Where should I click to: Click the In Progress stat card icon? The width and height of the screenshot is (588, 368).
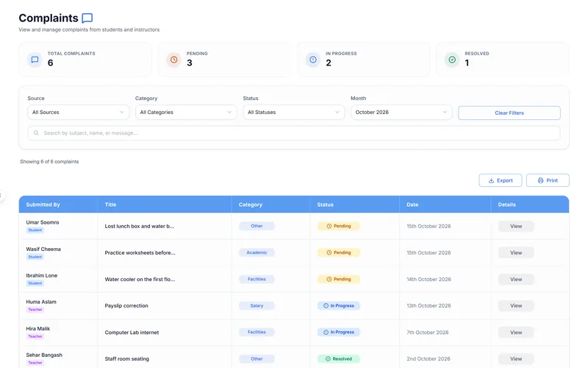coord(313,60)
